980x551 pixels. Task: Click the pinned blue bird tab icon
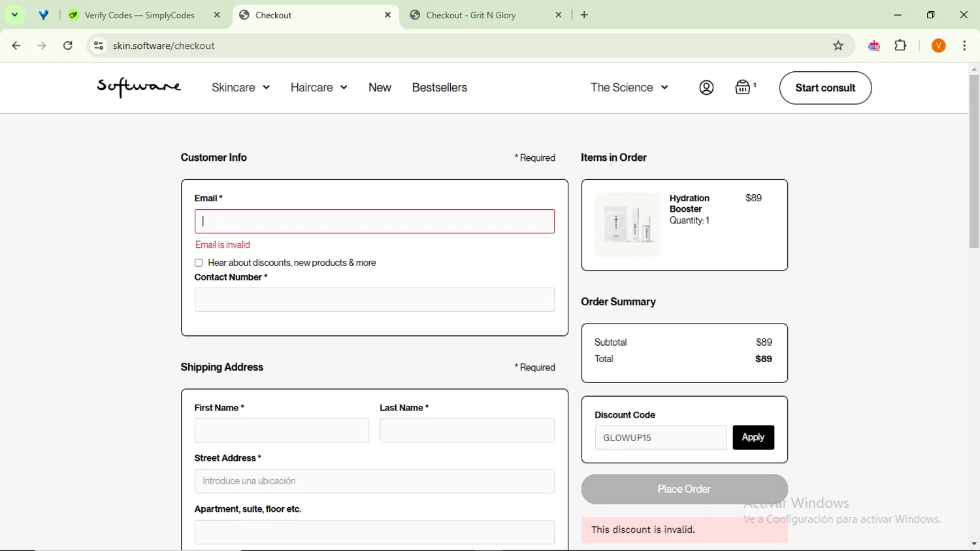pos(44,15)
